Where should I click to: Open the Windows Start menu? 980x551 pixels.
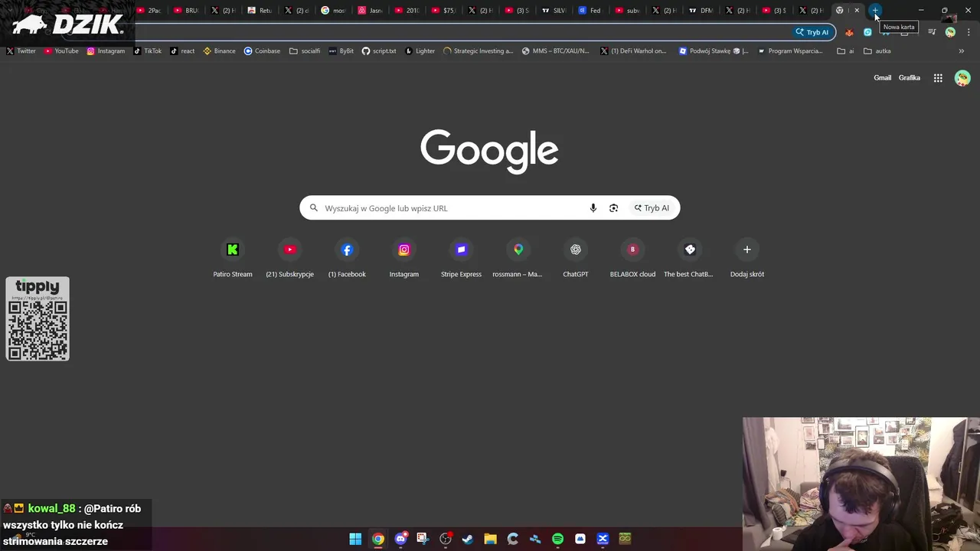pyautogui.click(x=355, y=539)
